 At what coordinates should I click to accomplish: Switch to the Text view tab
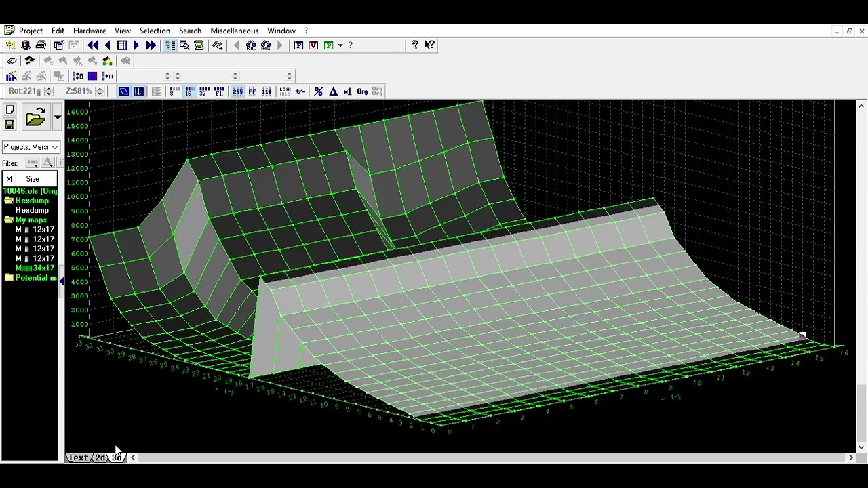pyautogui.click(x=79, y=458)
